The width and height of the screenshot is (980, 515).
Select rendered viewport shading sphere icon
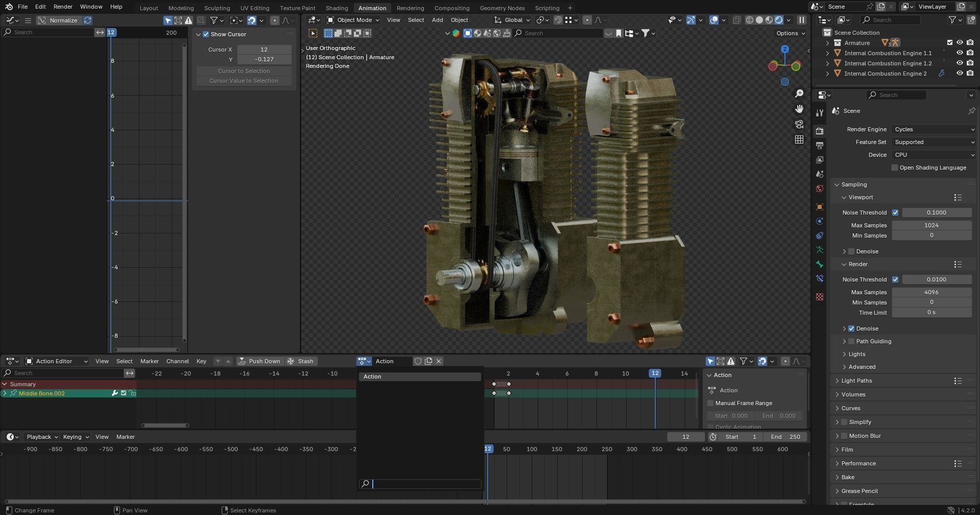[x=779, y=20]
